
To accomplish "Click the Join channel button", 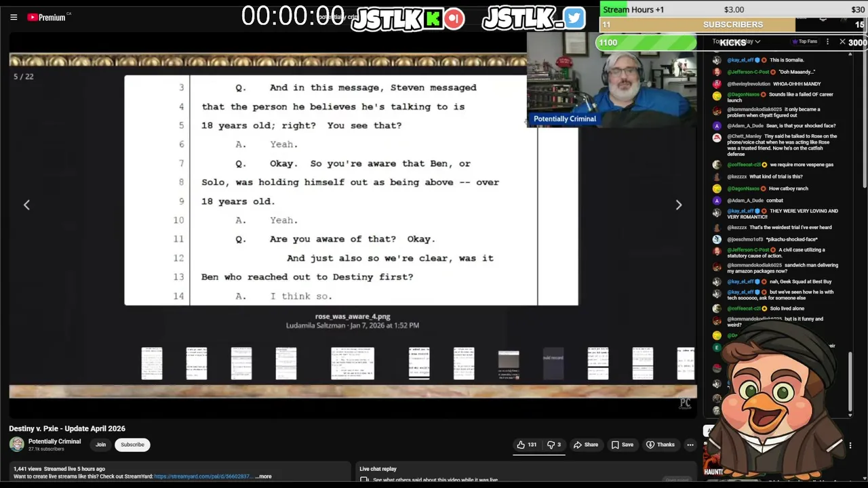I will (100, 445).
